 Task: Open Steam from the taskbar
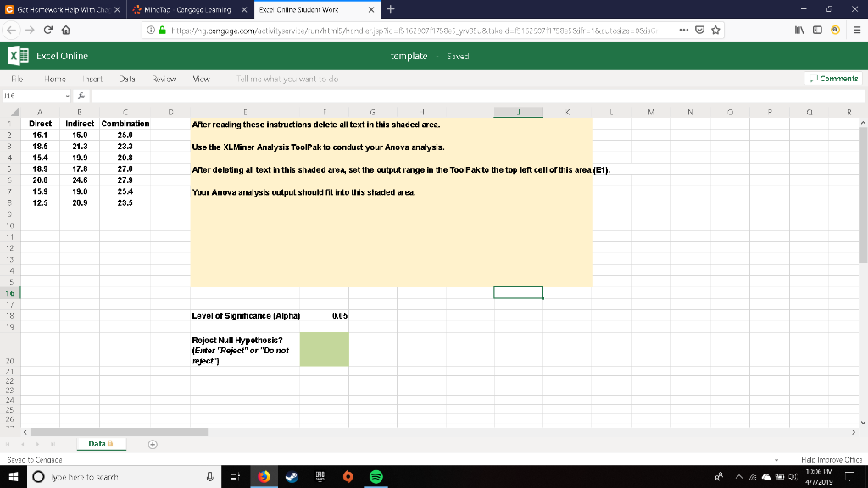pos(292,476)
